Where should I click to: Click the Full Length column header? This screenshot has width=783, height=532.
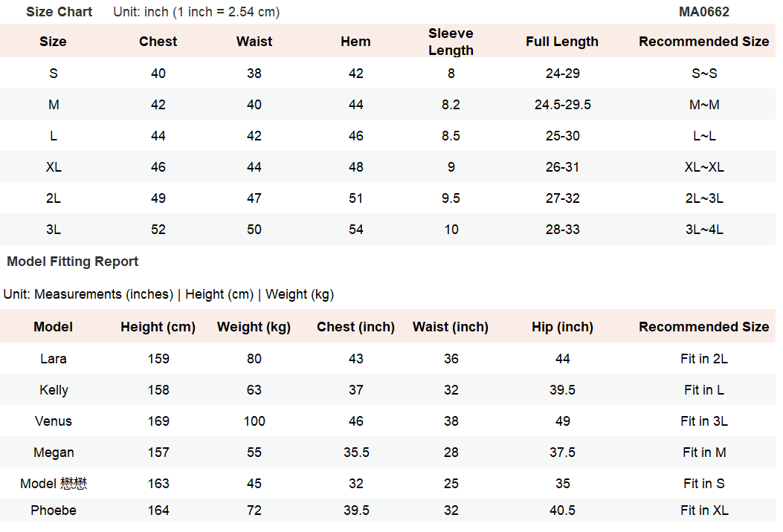(561, 42)
